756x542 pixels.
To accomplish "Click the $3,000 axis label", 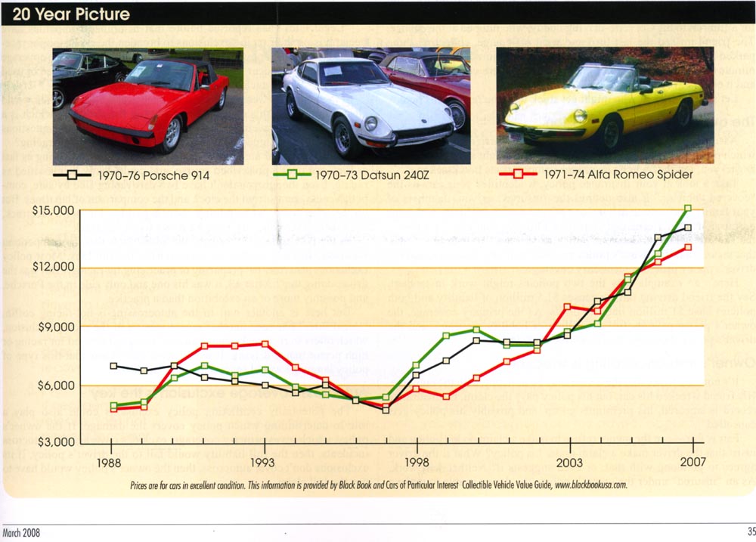I will click(x=56, y=441).
